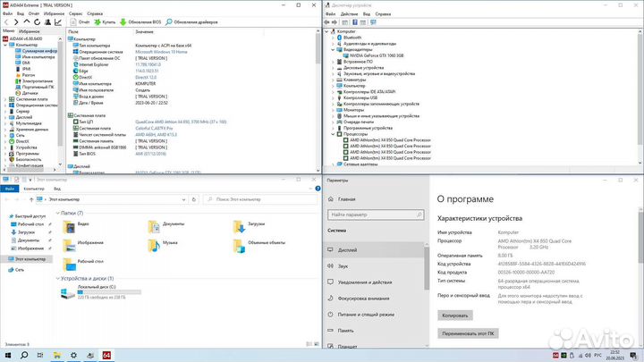Screen dimensions: 644x362
Task: Click Explorer help question mark icon
Action: point(318,189)
